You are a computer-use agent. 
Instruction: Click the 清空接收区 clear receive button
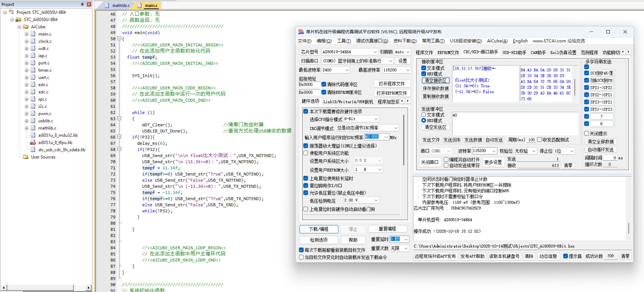[x=436, y=80]
